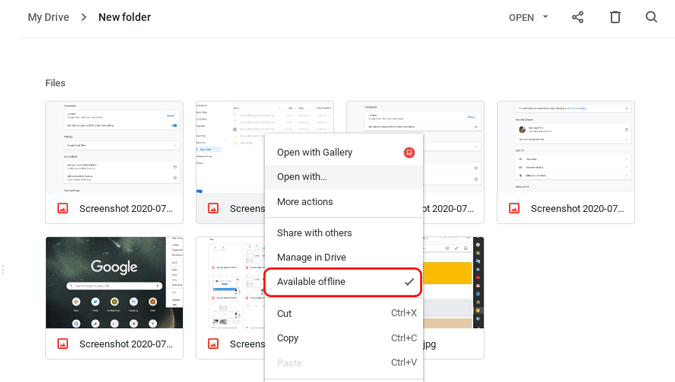This screenshot has width=675, height=382.
Task: Open top-right screenshot thumbnail with account settings
Action: [x=566, y=147]
